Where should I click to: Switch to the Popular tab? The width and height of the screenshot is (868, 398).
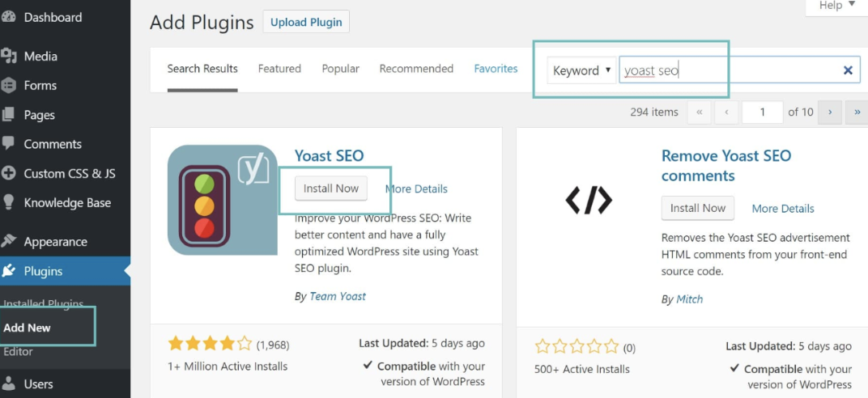click(340, 69)
